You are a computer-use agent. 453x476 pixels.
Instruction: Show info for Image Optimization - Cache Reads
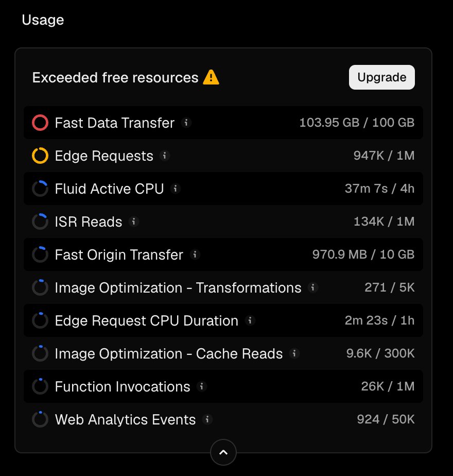click(294, 353)
